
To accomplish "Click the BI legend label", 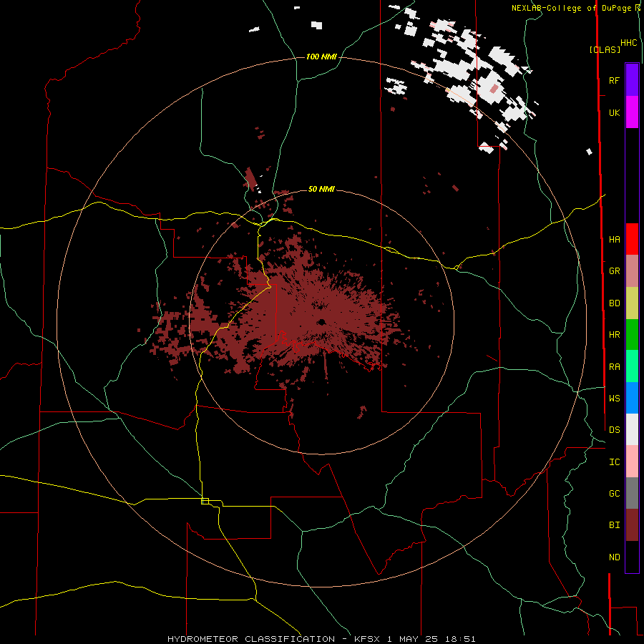I will 614,525.
